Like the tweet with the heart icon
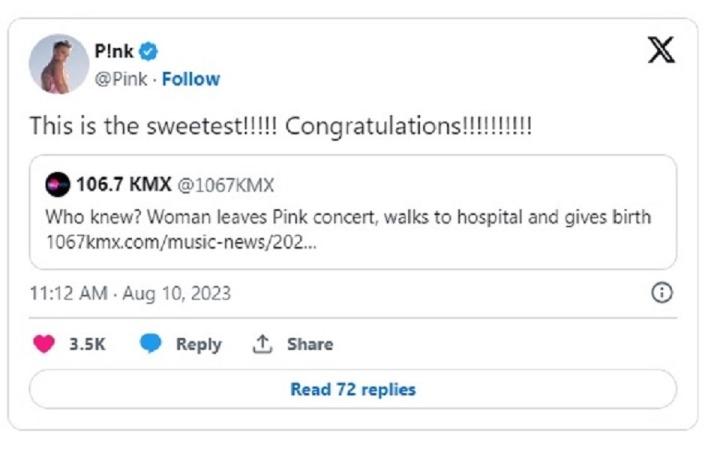 [44, 344]
